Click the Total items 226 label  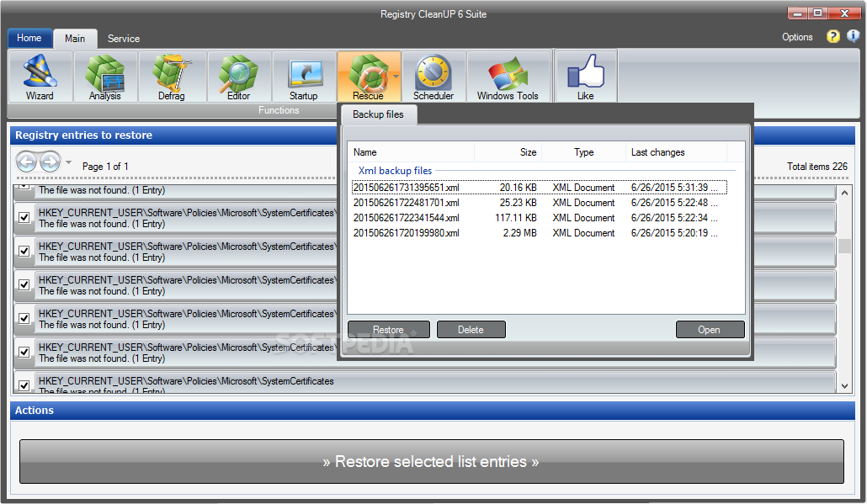click(816, 167)
